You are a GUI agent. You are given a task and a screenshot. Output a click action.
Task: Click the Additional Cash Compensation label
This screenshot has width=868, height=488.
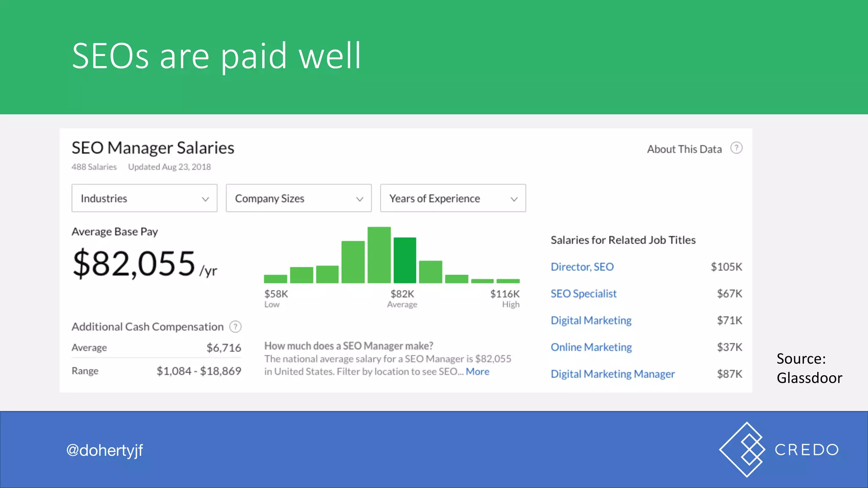click(x=147, y=327)
